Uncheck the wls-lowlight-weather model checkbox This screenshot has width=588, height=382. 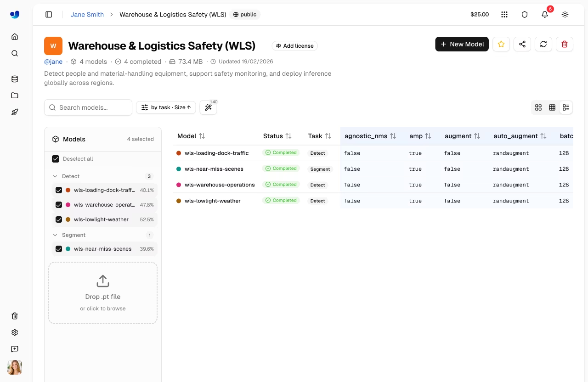[x=59, y=219]
